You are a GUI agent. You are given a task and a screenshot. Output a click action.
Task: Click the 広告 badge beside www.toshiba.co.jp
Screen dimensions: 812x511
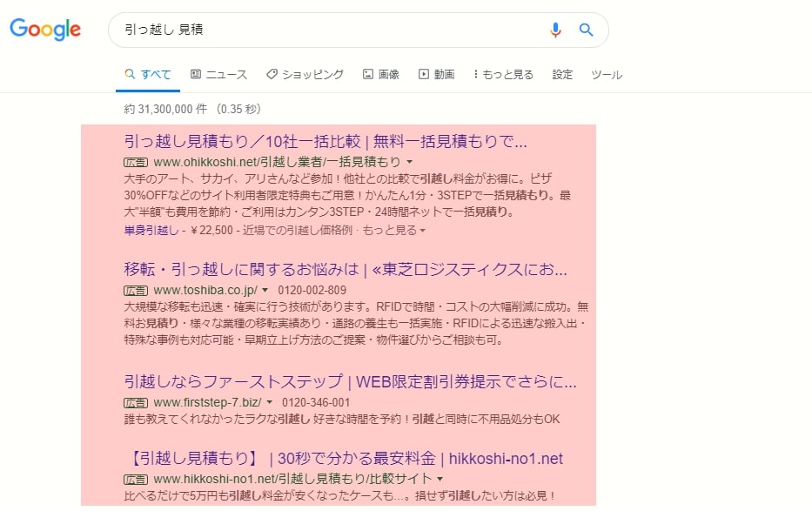click(x=136, y=291)
